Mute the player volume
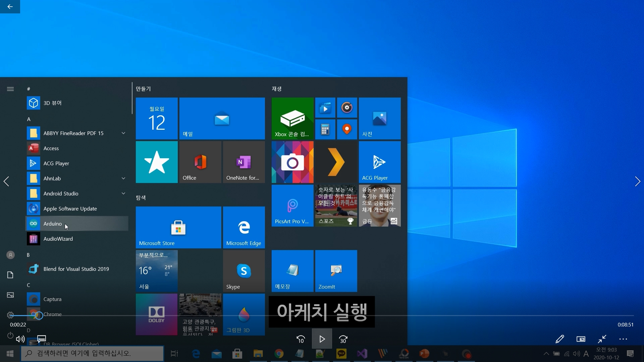The image size is (644, 362). click(20, 339)
